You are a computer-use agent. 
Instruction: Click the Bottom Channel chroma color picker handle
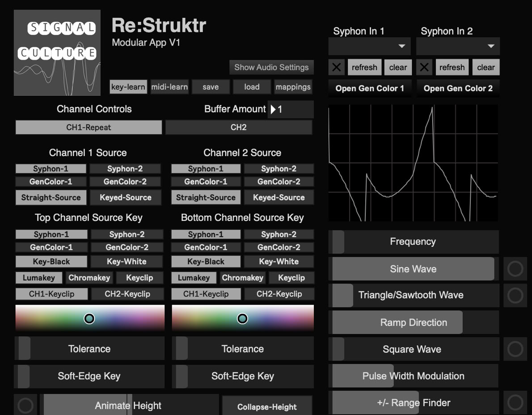[x=242, y=319]
